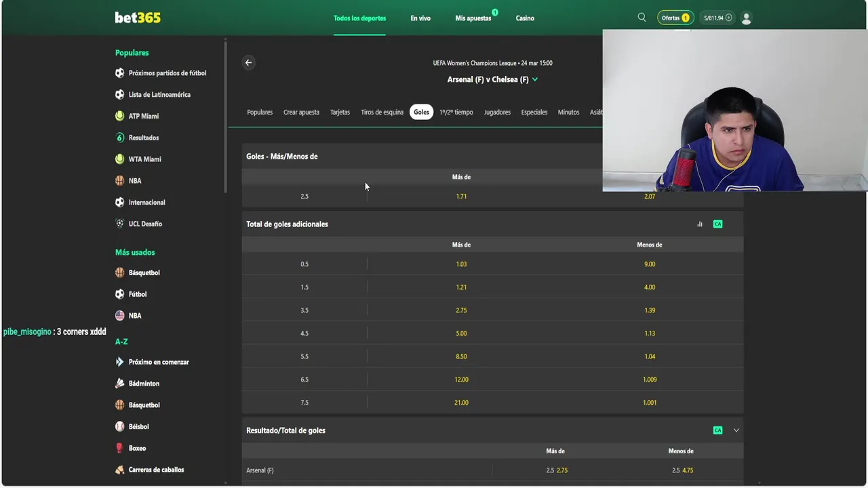Select Más de 1.5 odds 1.21
Screen dimensions: 868x488
coord(461,287)
